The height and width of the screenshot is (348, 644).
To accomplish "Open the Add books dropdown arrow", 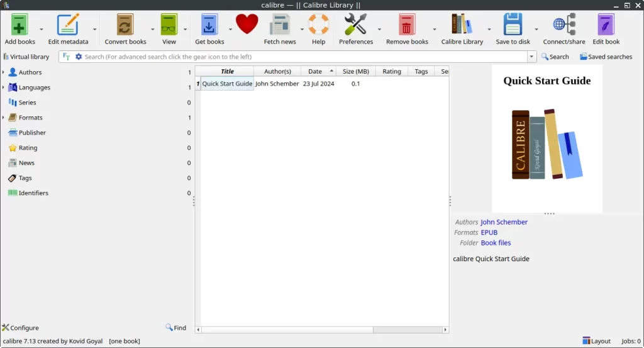I will click(x=42, y=30).
